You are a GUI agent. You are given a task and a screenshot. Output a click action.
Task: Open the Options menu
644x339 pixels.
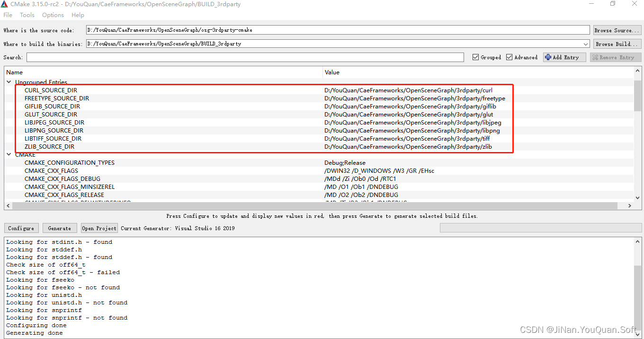53,15
